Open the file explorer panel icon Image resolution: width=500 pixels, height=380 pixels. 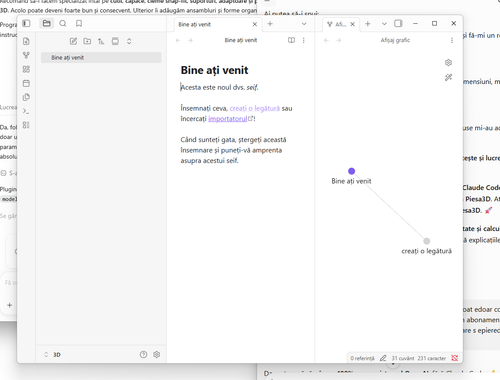[x=47, y=23]
